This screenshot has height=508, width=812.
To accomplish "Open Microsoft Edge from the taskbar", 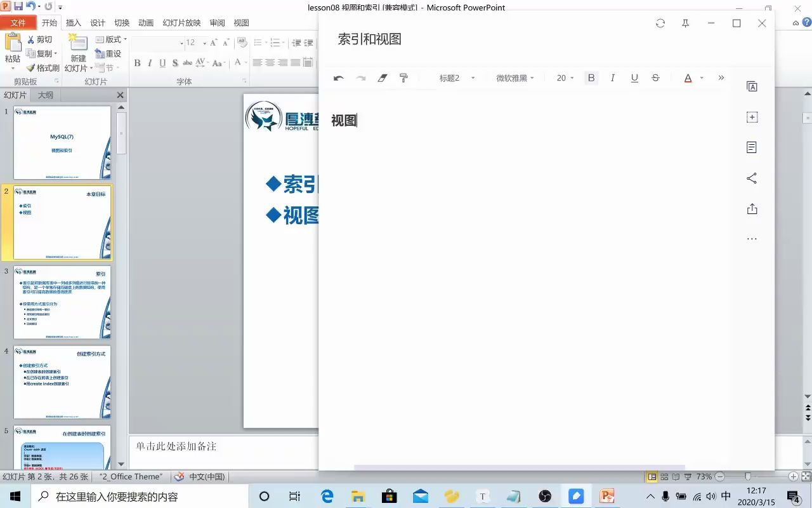I will pyautogui.click(x=327, y=497).
